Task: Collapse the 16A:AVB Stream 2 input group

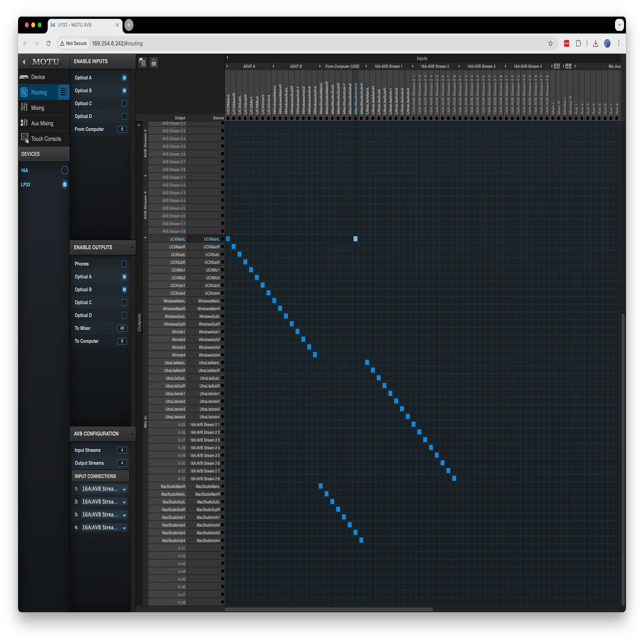Action: pyautogui.click(x=413, y=66)
